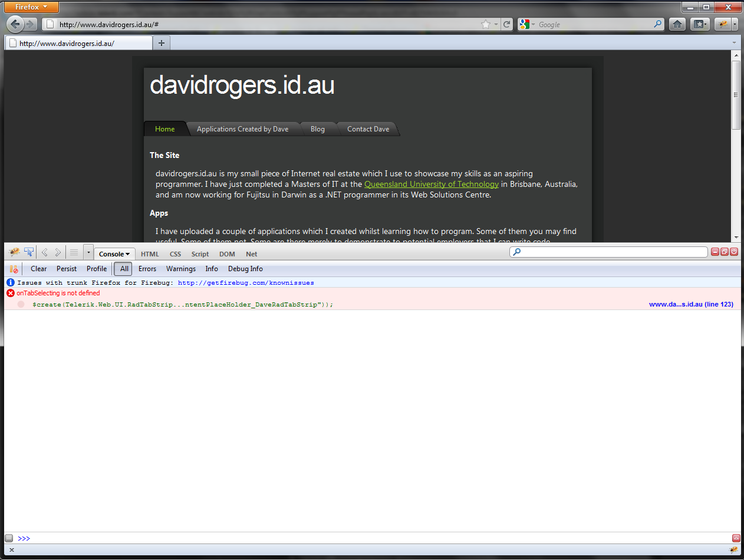This screenshot has height=560, width=744.
Task: Reload the page with the refresh icon
Action: (x=506, y=24)
